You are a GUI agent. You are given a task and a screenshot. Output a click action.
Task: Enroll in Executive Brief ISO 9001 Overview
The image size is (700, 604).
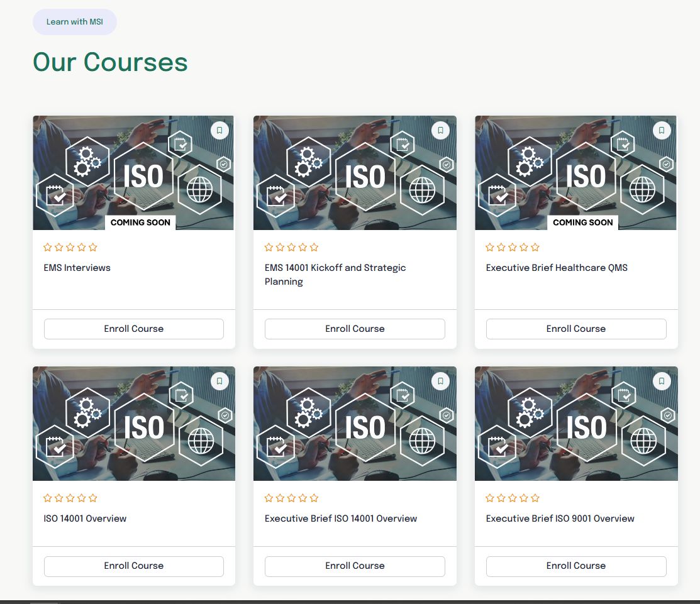pyautogui.click(x=575, y=566)
